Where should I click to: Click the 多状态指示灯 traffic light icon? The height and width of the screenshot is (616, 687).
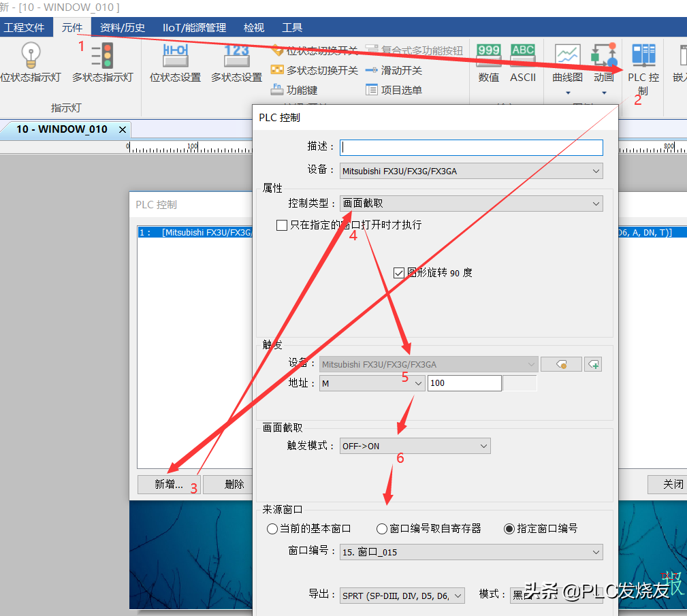pyautogui.click(x=102, y=55)
